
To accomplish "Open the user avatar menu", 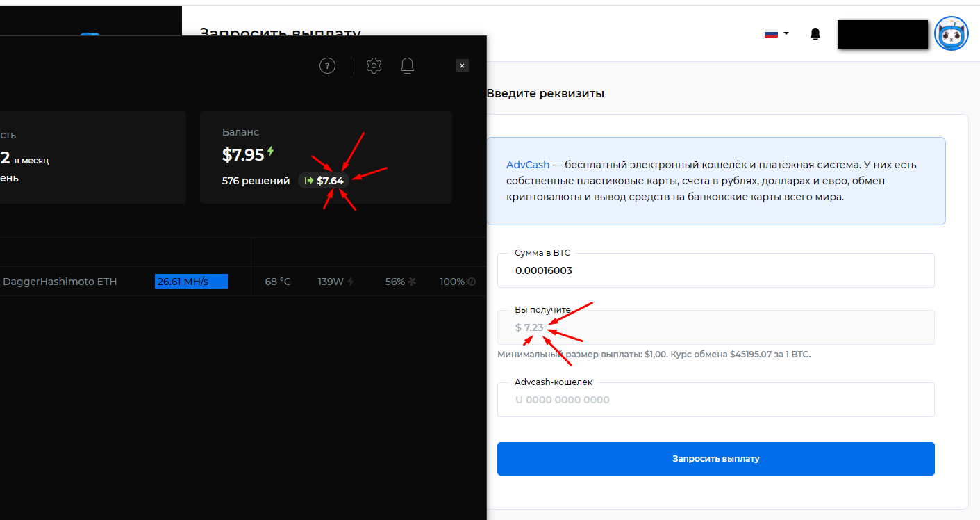I will (x=951, y=33).
